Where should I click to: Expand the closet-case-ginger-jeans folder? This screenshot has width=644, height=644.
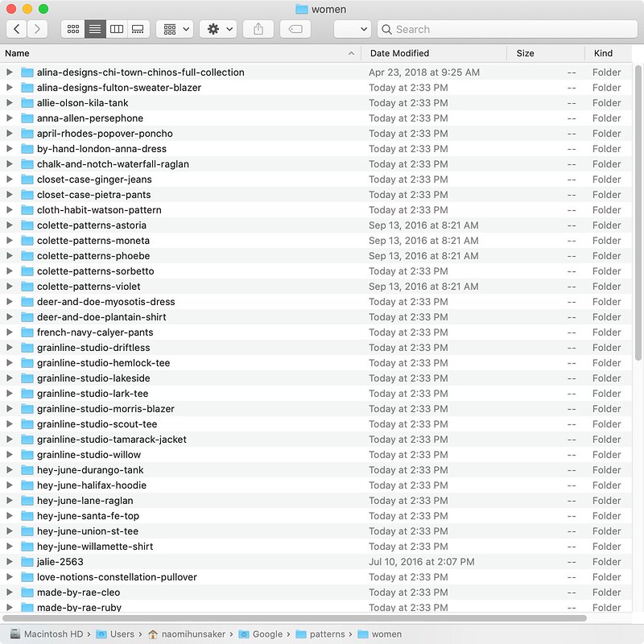pyautogui.click(x=10, y=180)
